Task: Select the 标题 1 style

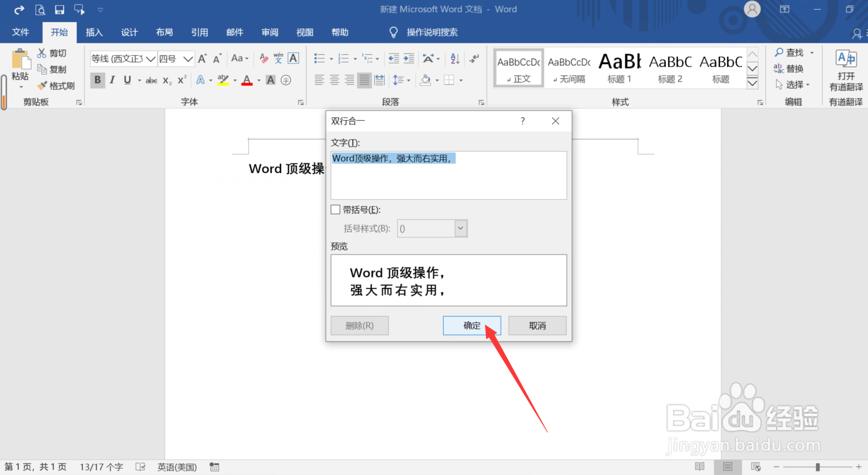Action: point(620,68)
